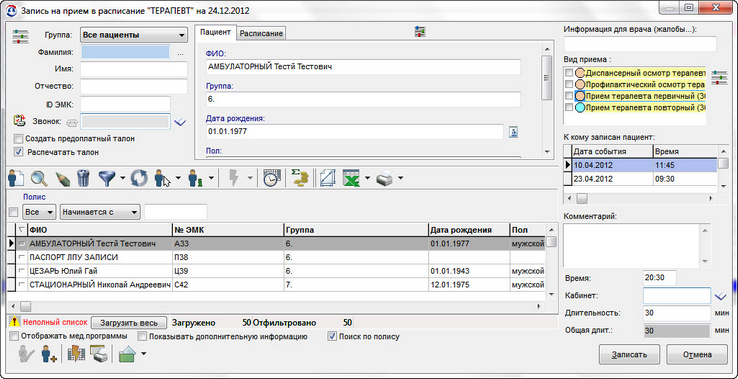Screen dimensions: 738x379
Task: Check Диспансерный осмотр терапевта visit type
Action: tap(569, 73)
